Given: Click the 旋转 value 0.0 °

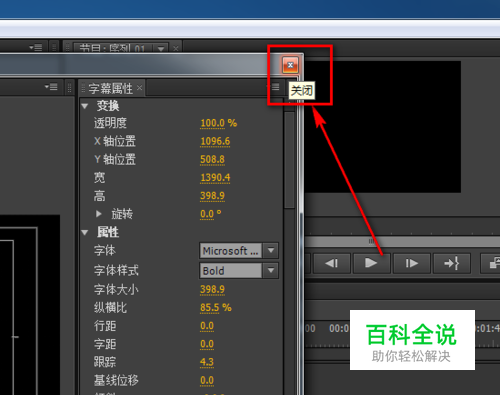Looking at the screenshot, I should coord(210,214).
